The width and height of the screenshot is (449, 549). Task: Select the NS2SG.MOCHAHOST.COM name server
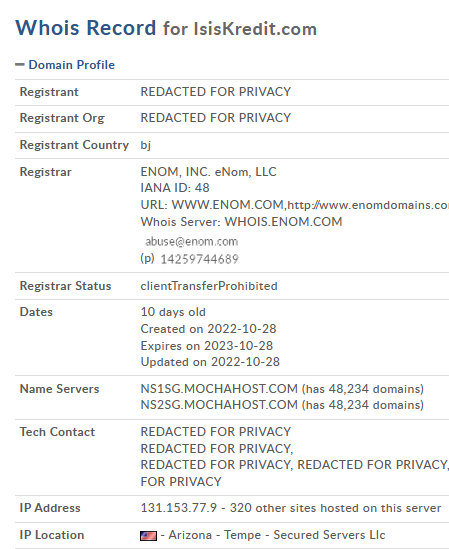219,405
